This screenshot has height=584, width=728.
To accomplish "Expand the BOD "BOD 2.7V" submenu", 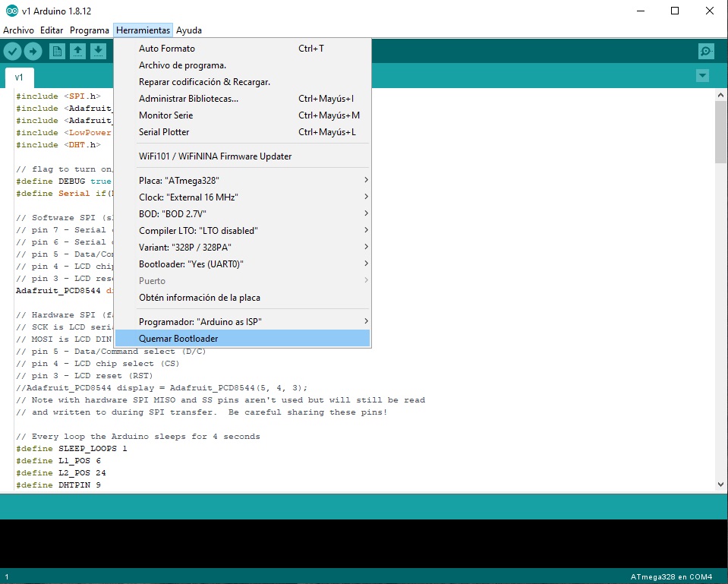I will [x=242, y=213].
